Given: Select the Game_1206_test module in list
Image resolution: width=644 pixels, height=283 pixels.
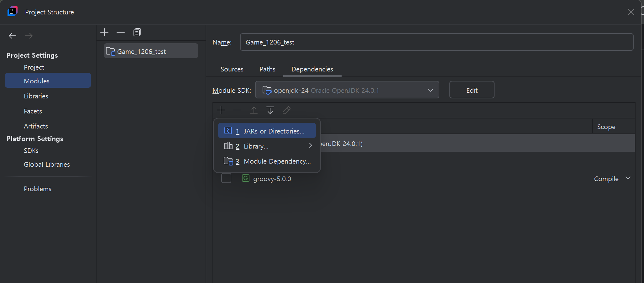Looking at the screenshot, I should [151, 51].
